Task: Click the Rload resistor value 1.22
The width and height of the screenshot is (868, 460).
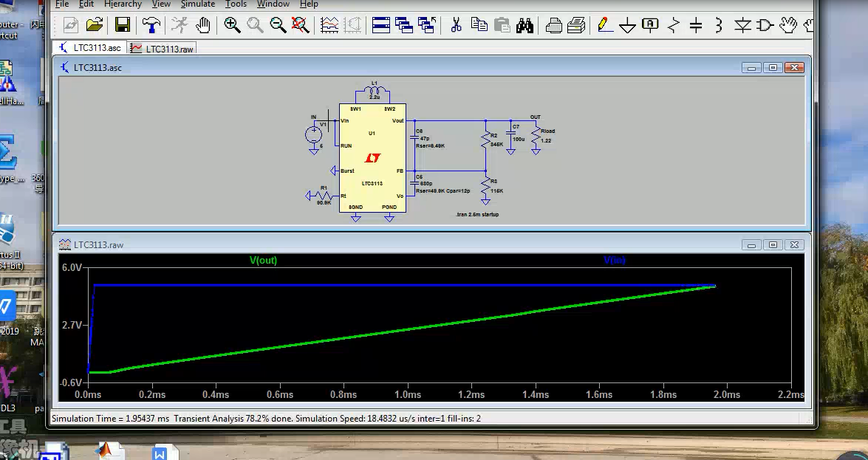Action: (546, 140)
